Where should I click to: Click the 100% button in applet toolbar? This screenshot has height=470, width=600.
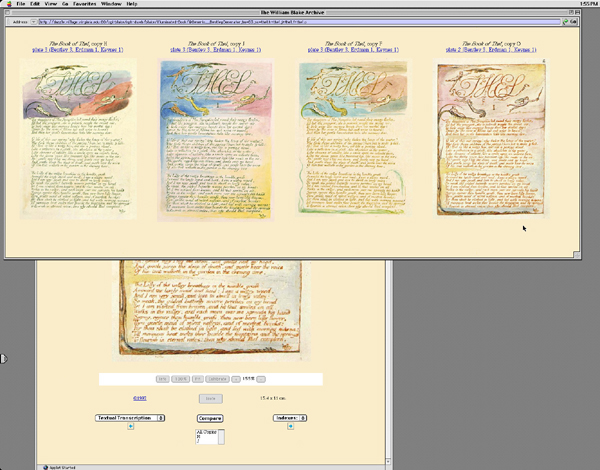(x=180, y=379)
